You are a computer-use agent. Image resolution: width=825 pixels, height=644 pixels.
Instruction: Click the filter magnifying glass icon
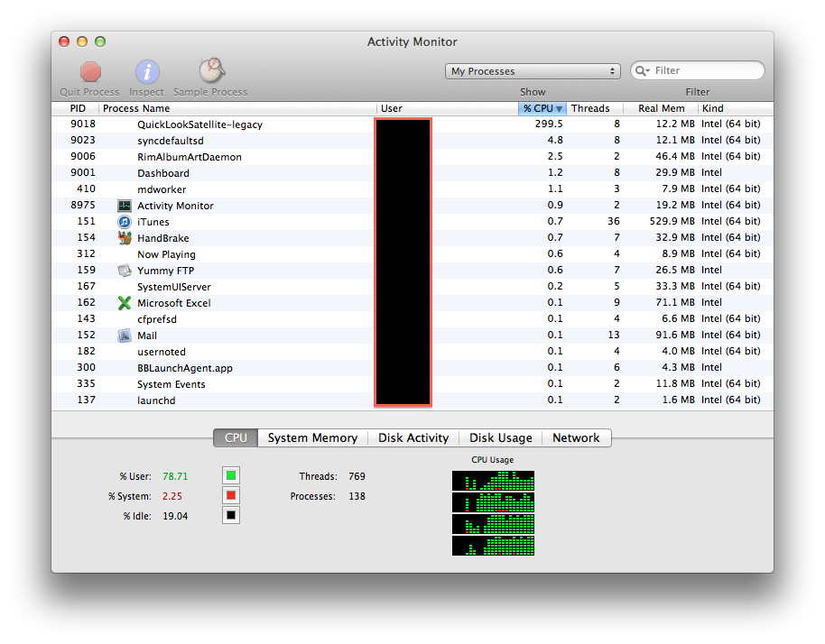[x=642, y=70]
